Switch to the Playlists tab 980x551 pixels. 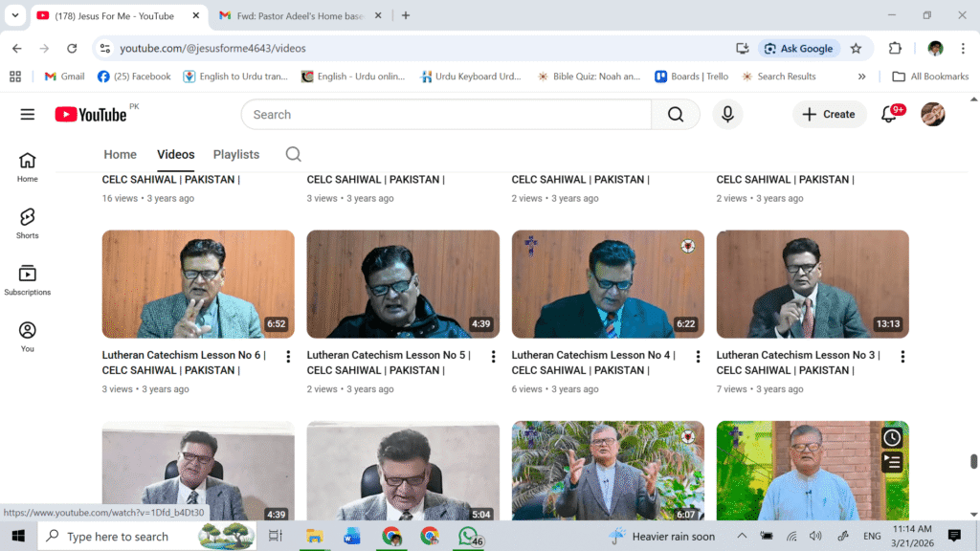(x=236, y=154)
